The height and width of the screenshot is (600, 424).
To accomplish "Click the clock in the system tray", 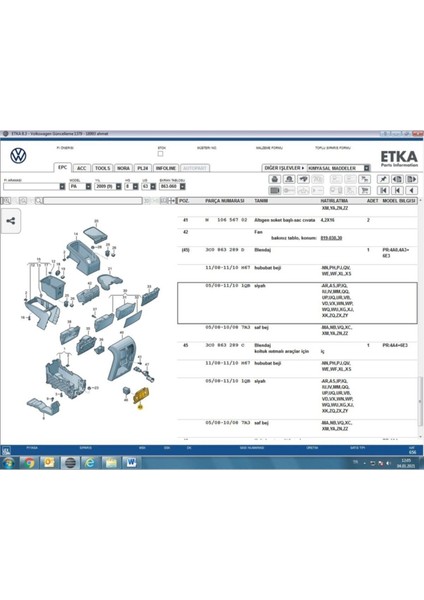I will (406, 463).
